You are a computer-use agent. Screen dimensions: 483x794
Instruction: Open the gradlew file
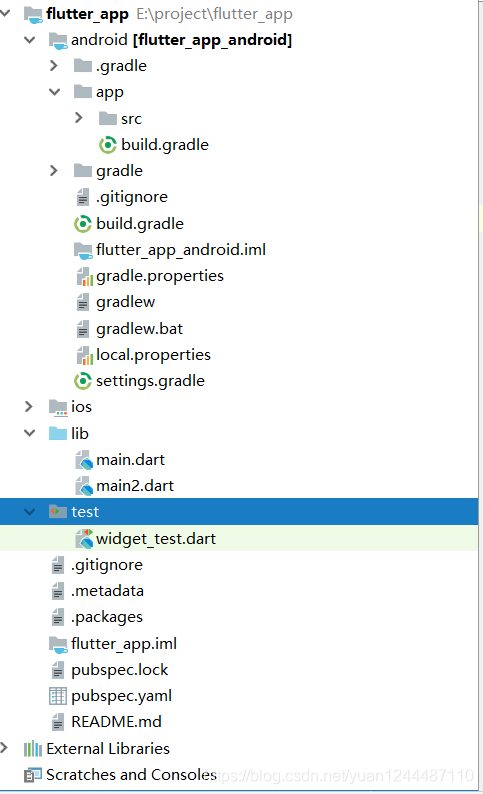point(126,302)
